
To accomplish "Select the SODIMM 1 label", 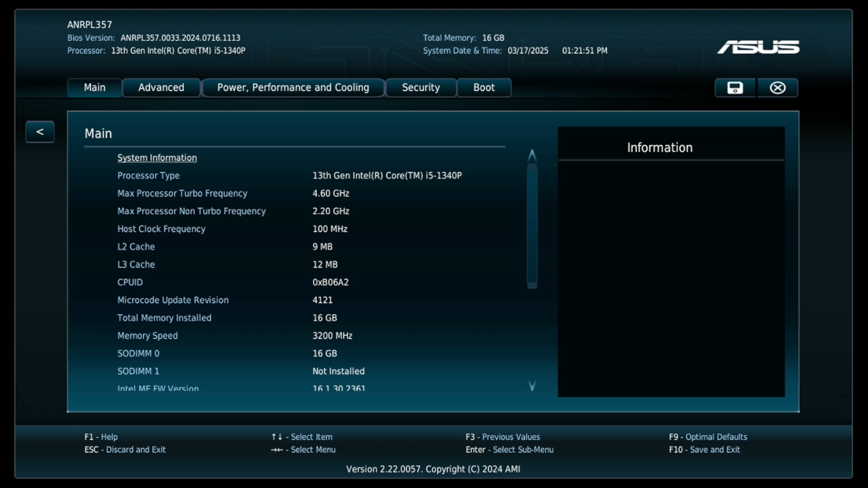I will [x=138, y=371].
